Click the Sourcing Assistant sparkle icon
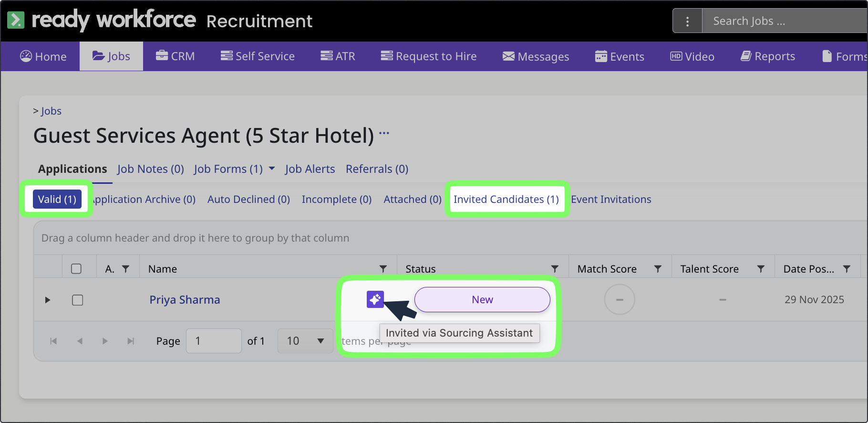 (375, 299)
